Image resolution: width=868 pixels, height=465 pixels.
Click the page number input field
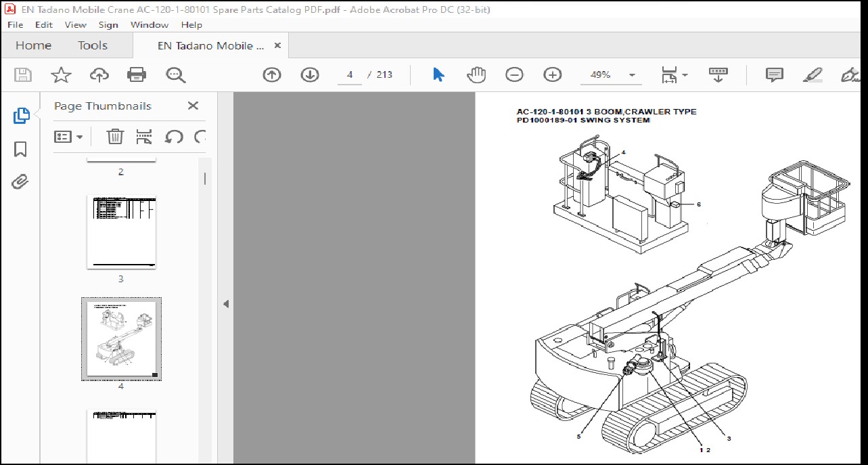click(x=350, y=75)
